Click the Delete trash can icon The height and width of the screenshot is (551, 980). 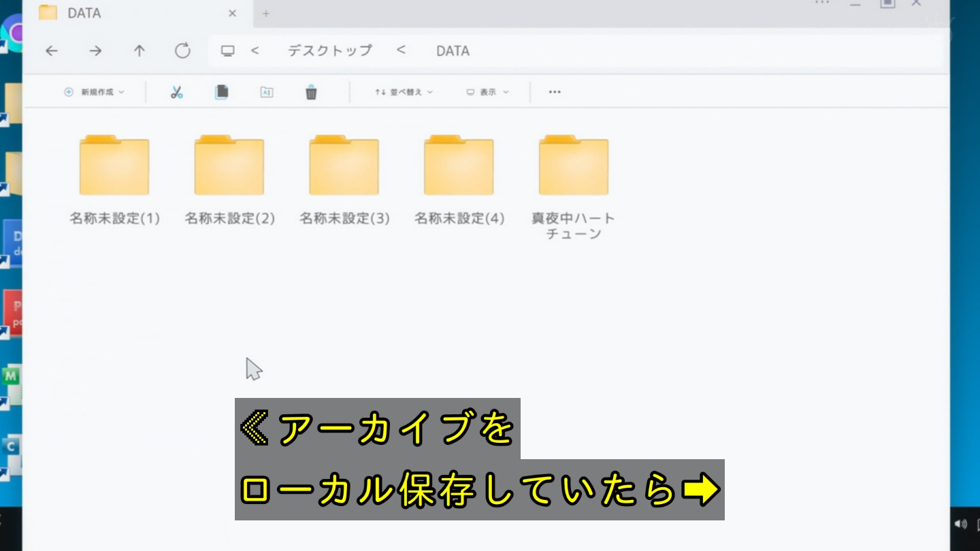[x=311, y=93]
